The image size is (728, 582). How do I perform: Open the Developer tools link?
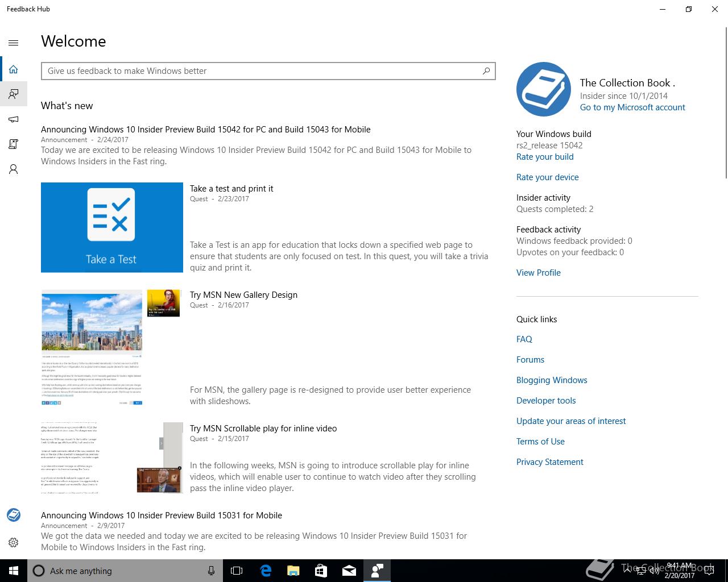pyautogui.click(x=546, y=401)
